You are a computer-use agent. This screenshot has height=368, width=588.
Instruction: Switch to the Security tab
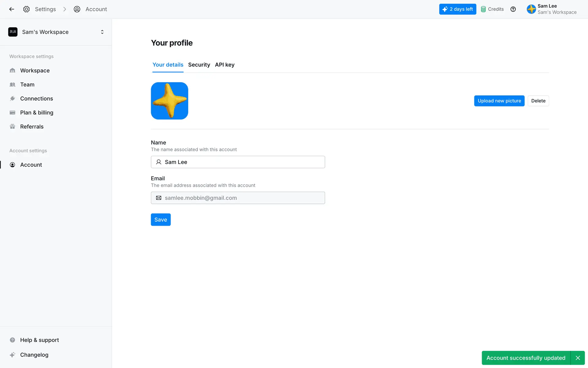pos(199,65)
